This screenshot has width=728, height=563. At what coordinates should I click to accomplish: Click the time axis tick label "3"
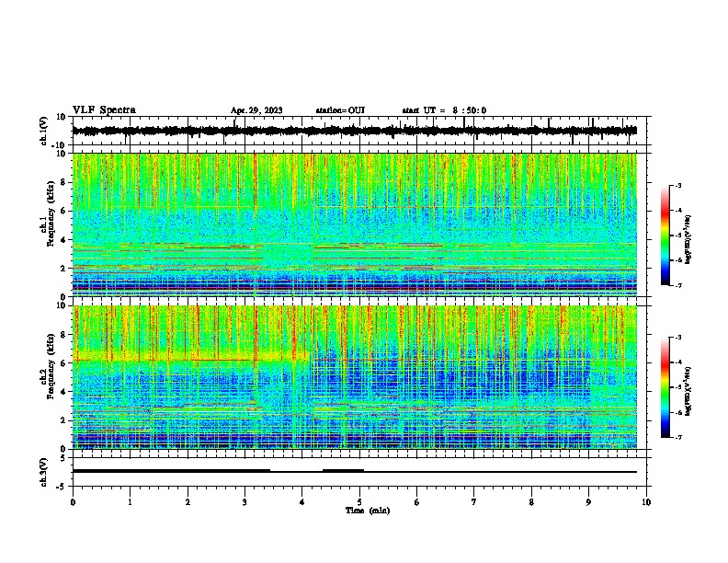[x=245, y=502]
